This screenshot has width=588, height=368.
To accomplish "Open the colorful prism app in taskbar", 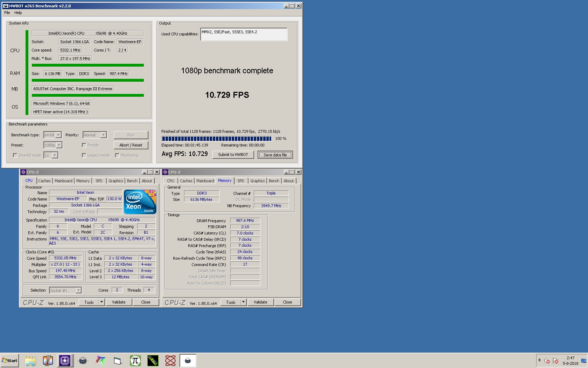I will 100,360.
